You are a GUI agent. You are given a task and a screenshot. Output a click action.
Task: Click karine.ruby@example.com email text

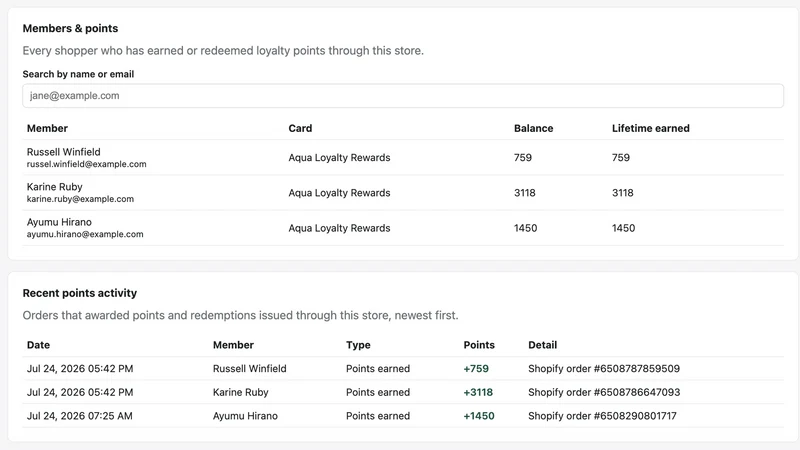tap(80, 199)
